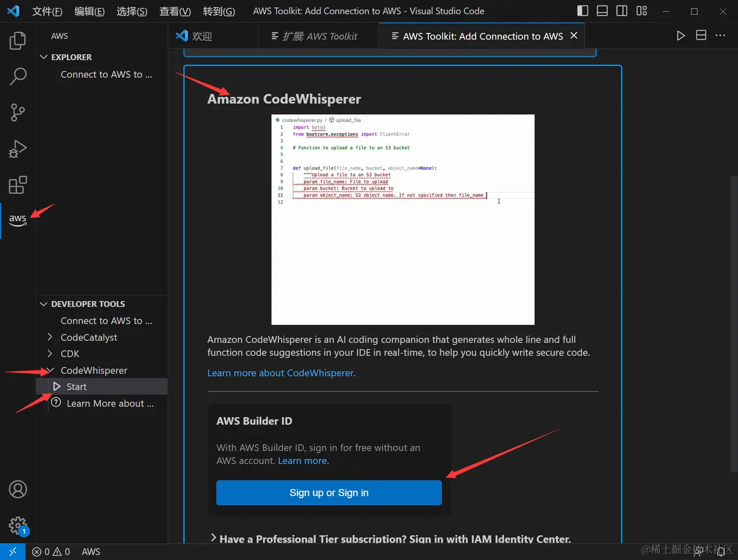Click the run play icon in editor toolbar

(x=681, y=36)
